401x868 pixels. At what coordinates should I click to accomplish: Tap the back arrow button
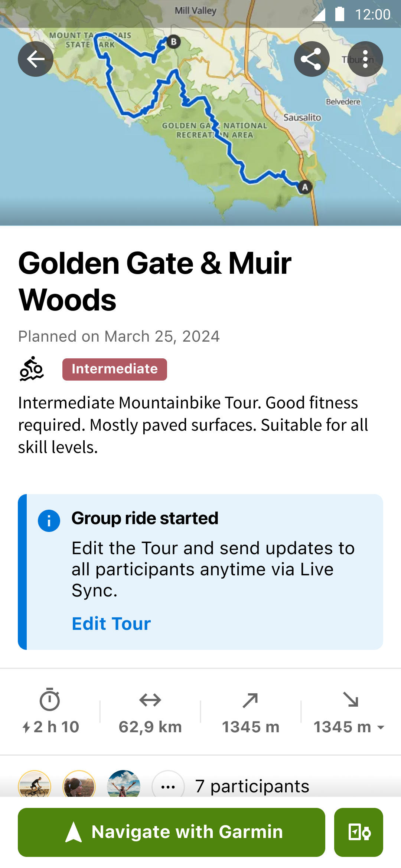click(x=36, y=59)
